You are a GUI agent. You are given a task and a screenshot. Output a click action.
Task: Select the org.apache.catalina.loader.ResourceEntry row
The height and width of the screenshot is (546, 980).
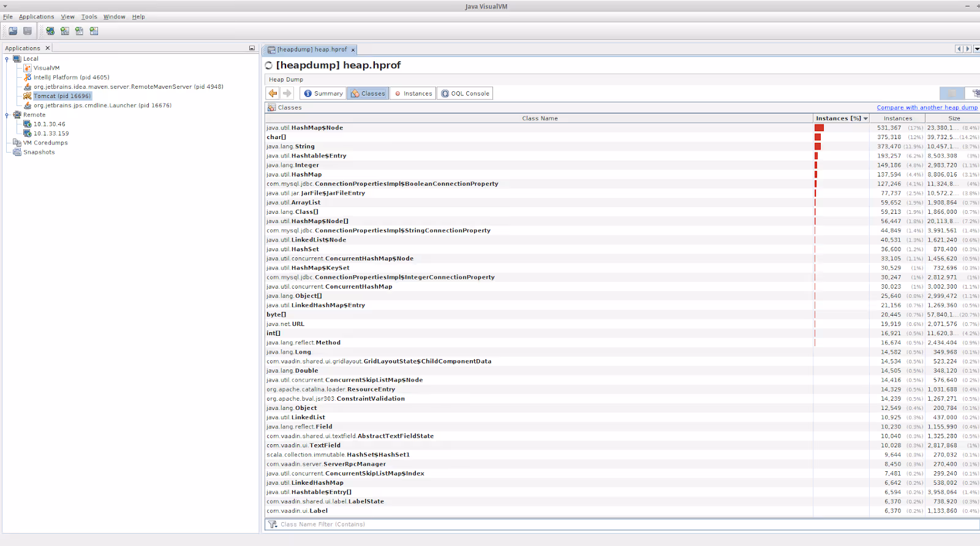622,389
